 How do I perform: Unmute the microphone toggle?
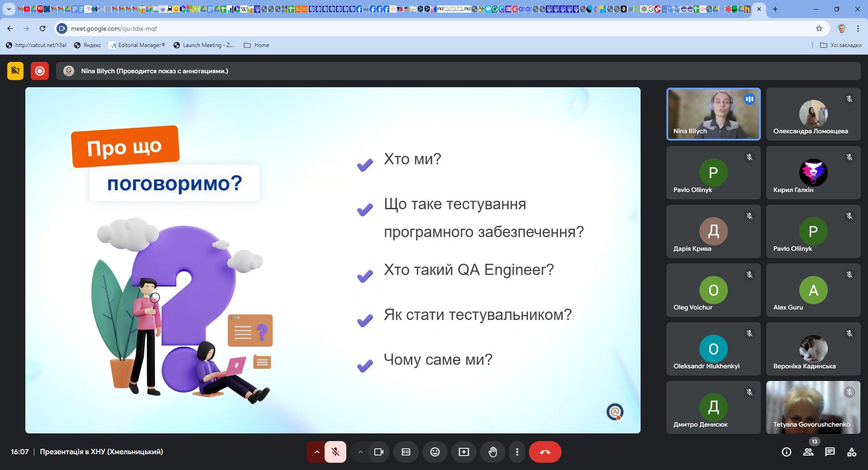335,452
